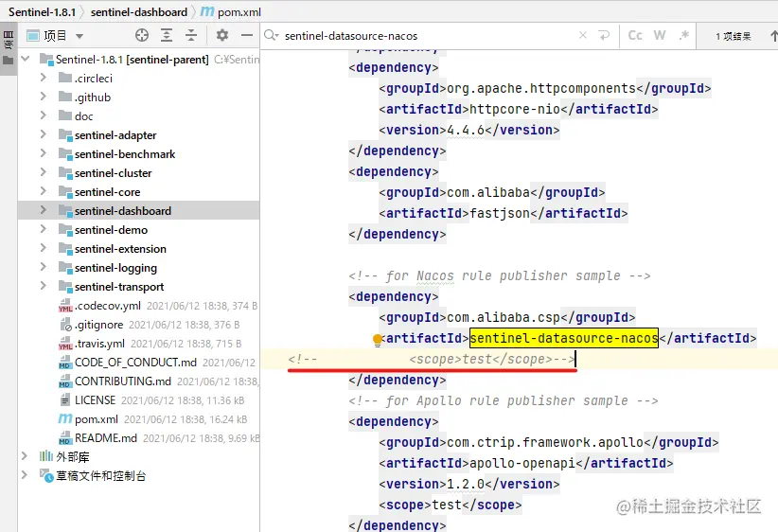
Task: Expand the sentinel-extension module
Action: (x=43, y=248)
